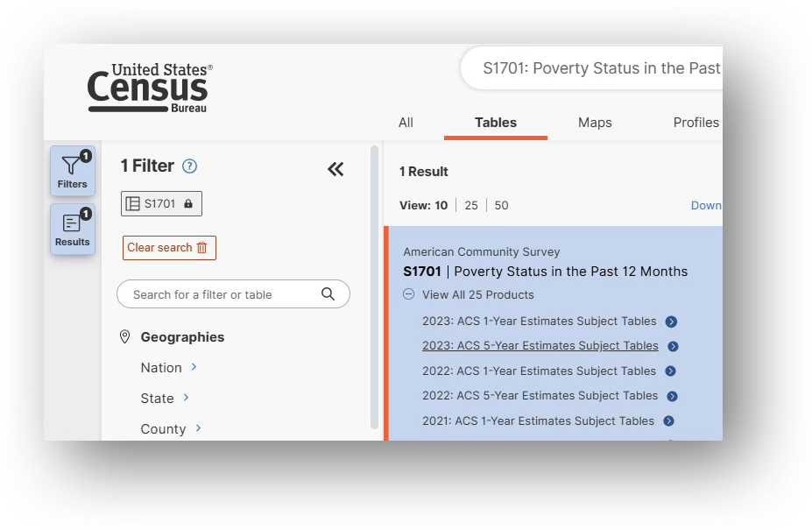Set results view to 10
The height and width of the screenshot is (530, 812).
point(441,205)
